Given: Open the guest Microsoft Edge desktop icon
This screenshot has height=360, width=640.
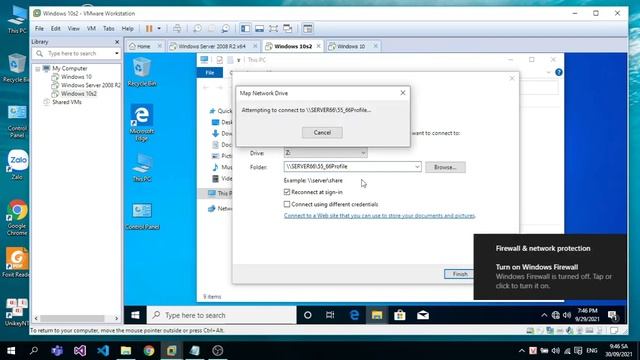Looking at the screenshot, I should point(142,122).
